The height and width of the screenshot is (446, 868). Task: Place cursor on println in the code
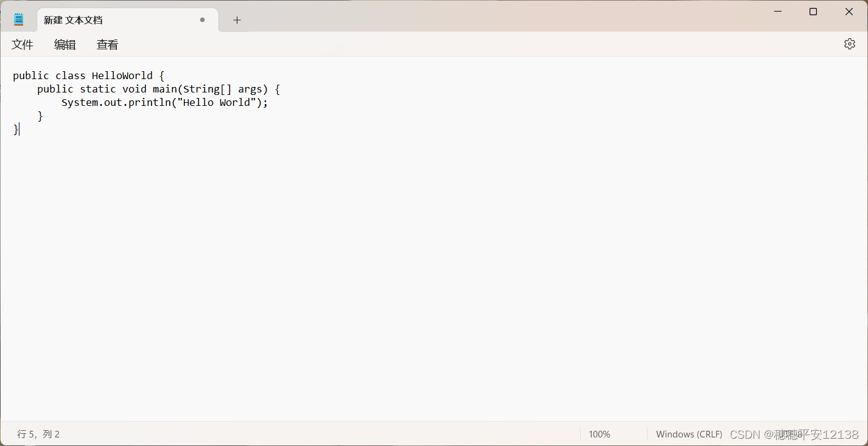point(150,103)
